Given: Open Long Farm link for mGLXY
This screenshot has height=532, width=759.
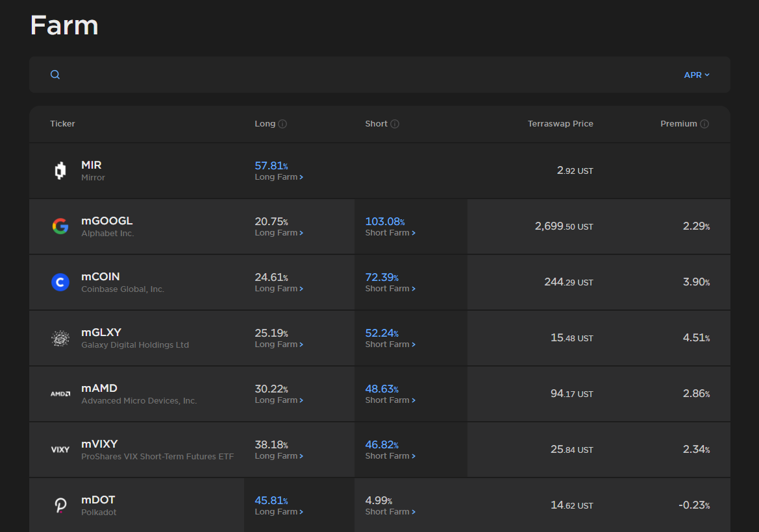Looking at the screenshot, I should tap(279, 345).
